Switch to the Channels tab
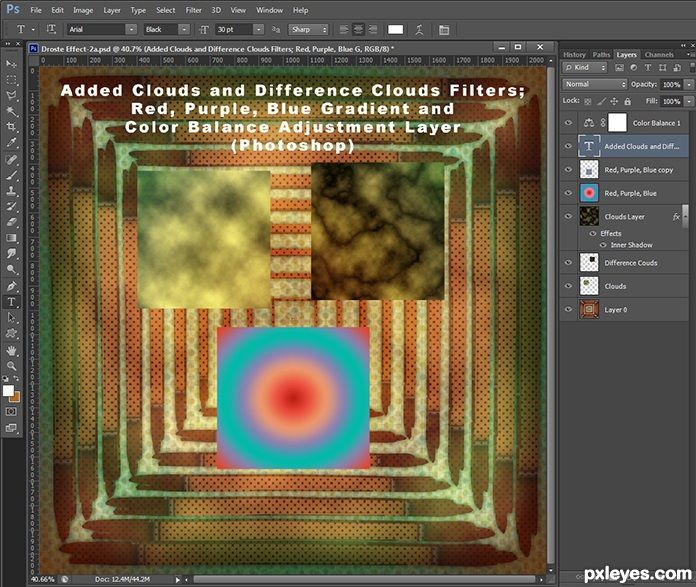 pyautogui.click(x=659, y=55)
